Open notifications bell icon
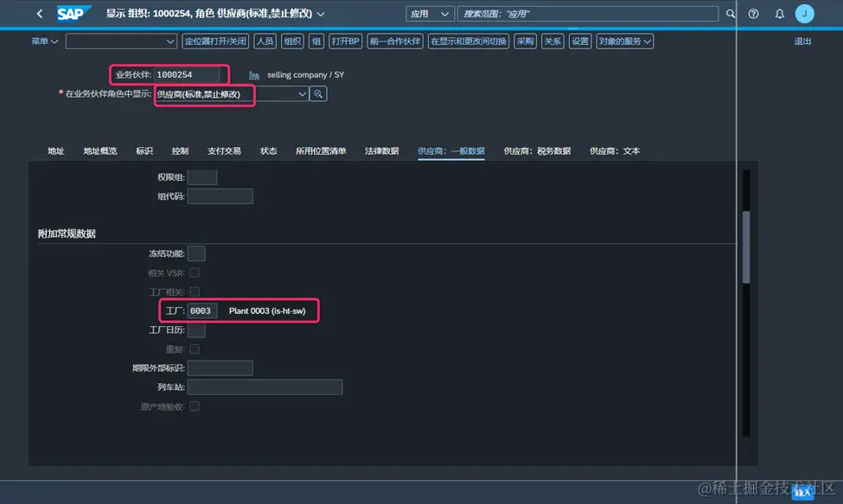 pos(779,14)
